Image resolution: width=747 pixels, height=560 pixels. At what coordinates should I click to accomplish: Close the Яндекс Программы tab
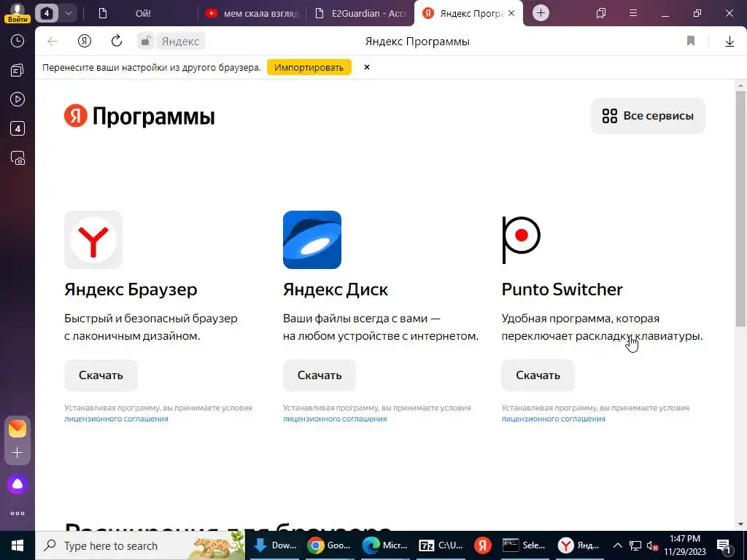click(x=511, y=13)
